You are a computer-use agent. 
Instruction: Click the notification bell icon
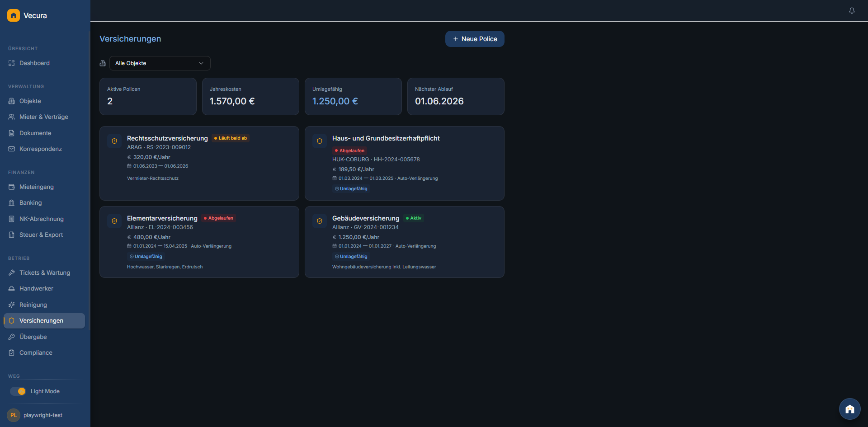pos(852,10)
